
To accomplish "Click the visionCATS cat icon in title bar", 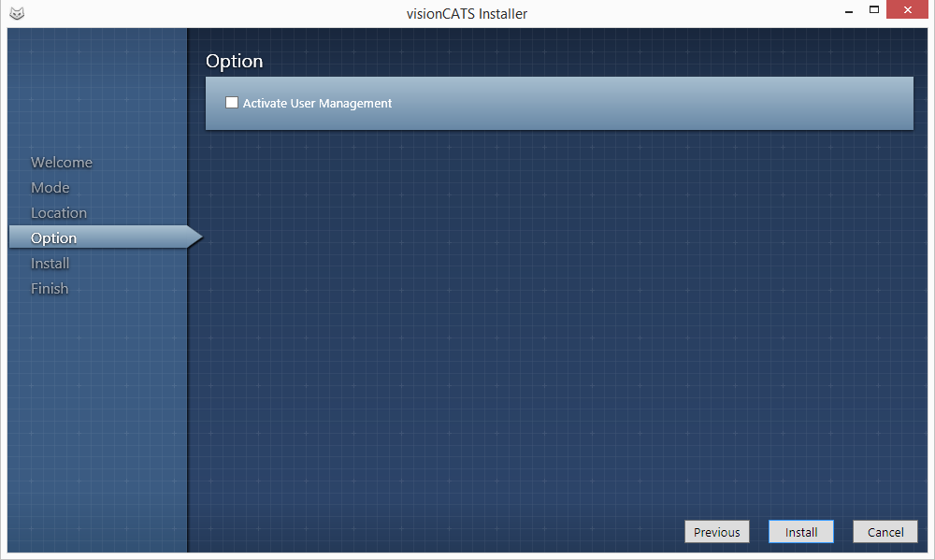I will click(17, 13).
